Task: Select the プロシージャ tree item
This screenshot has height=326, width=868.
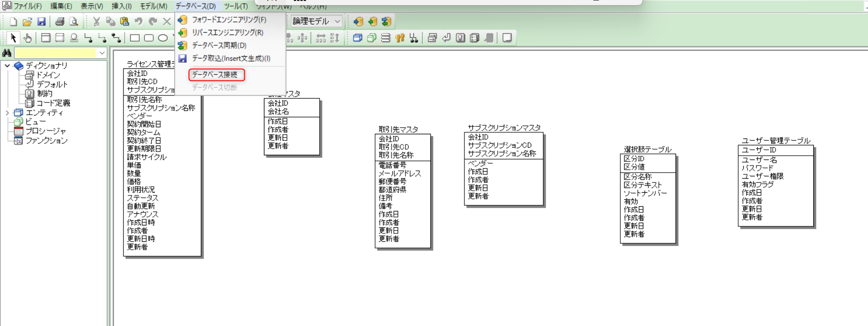Action: pos(45,131)
